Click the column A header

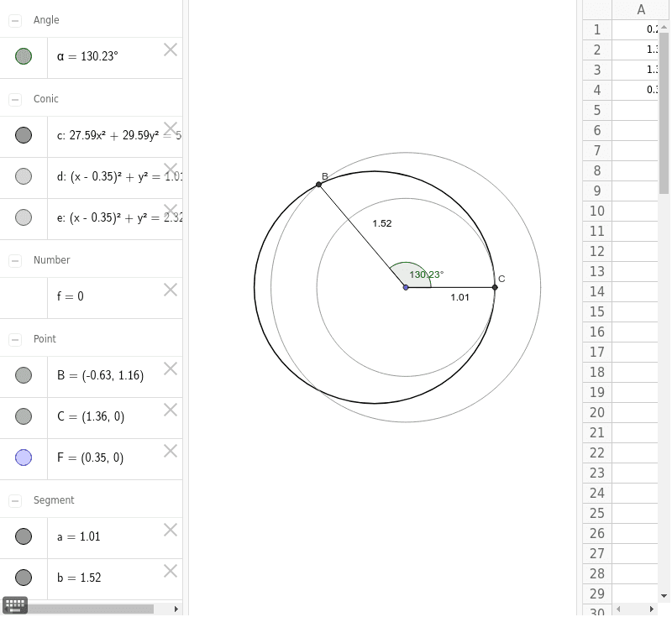point(640,9)
